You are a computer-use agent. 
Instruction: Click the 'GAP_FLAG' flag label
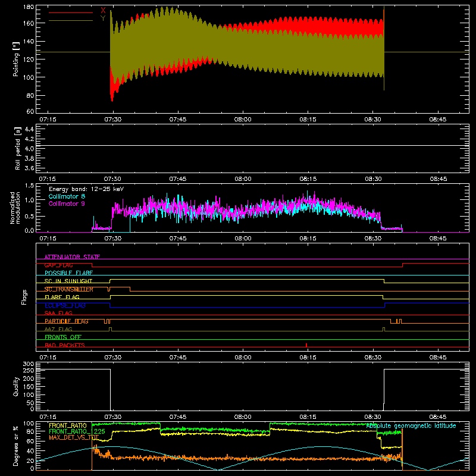(58, 265)
